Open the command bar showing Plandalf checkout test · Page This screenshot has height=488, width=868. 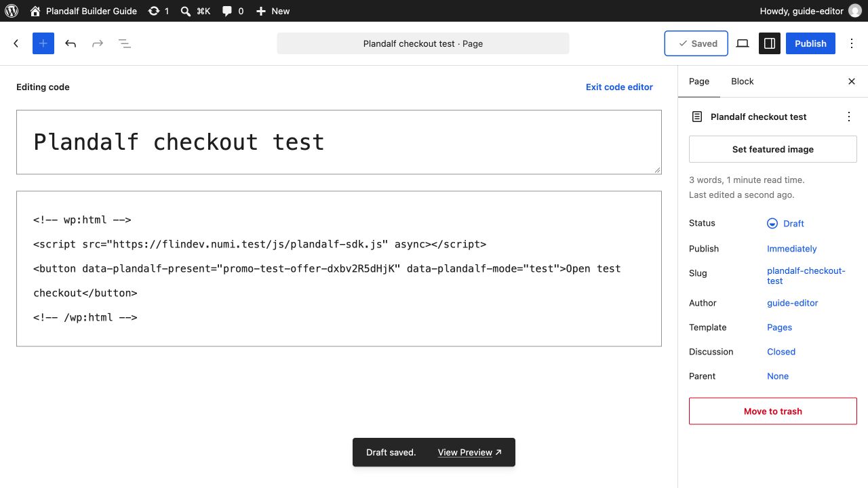(x=423, y=43)
